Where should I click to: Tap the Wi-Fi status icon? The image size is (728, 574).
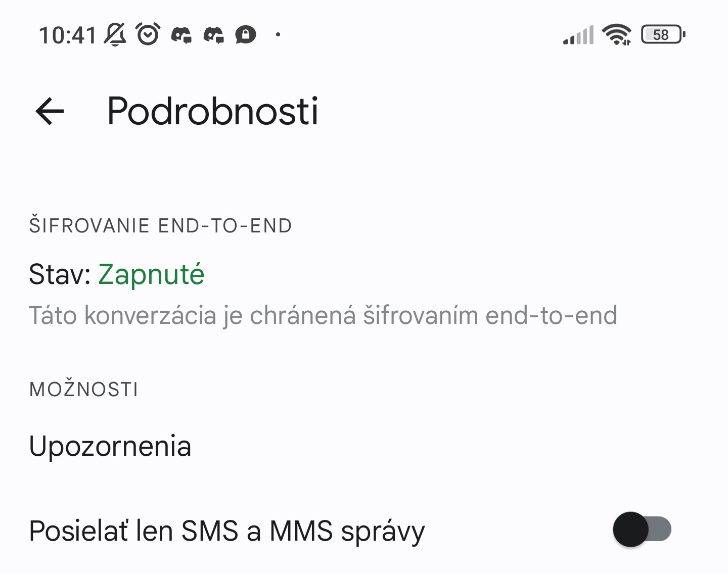tap(616, 35)
